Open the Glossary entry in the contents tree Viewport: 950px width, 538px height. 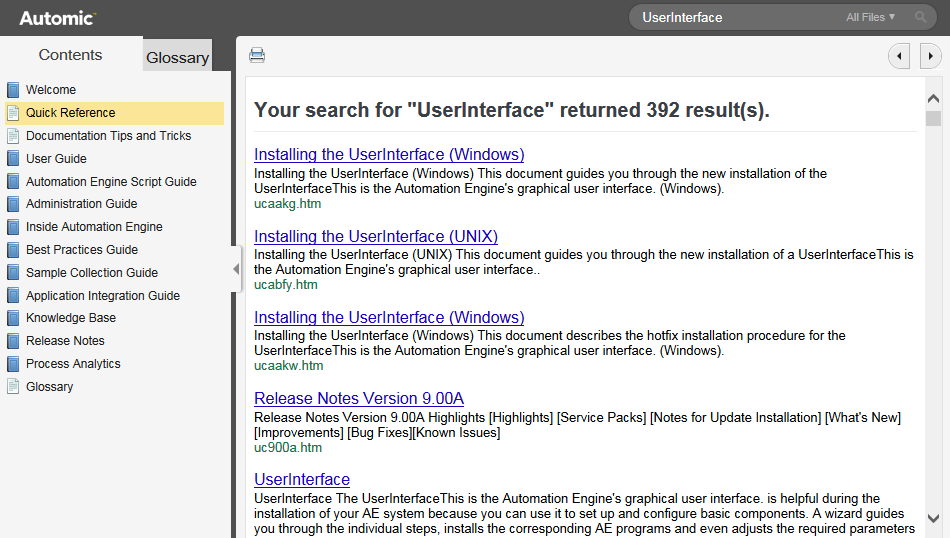(x=49, y=387)
